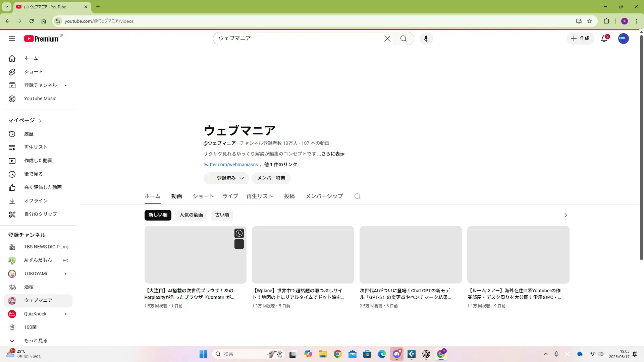644x362 pixels.
Task: Expand the マイページ section chevron
Action: (x=40, y=121)
